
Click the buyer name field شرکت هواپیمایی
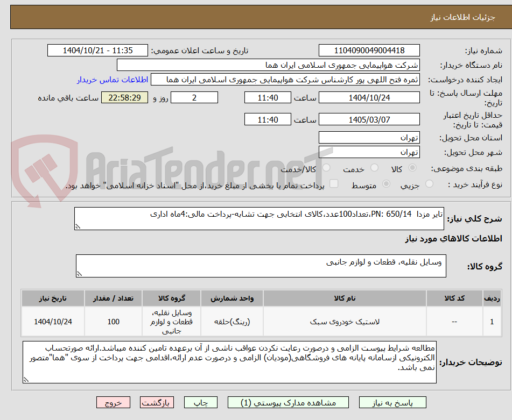(x=268, y=65)
